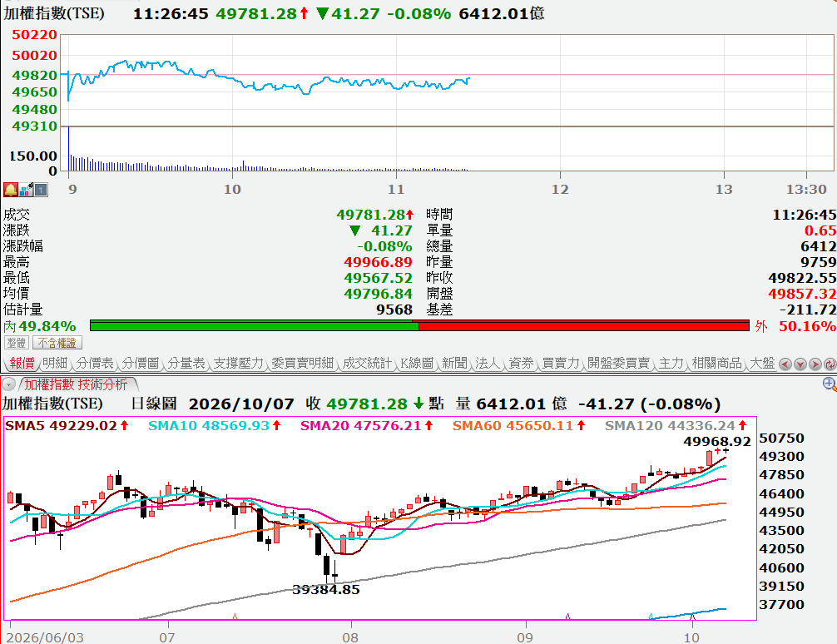Click the SMA120 44336.24 indicator label

click(x=676, y=426)
